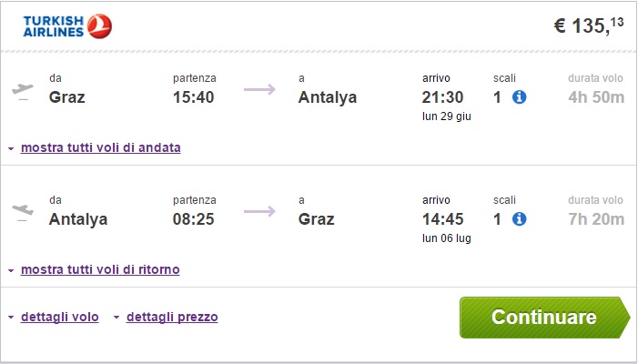Select the 15:40 outbound departure time
Image resolution: width=638 pixels, height=364 pixels.
194,96
